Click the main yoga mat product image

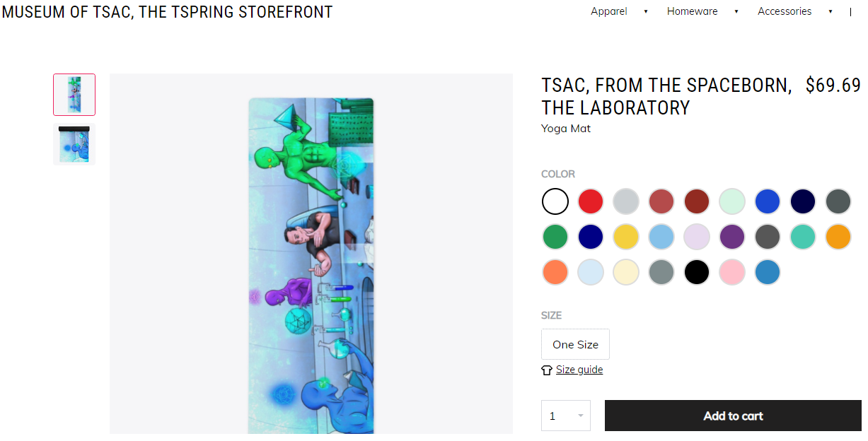point(311,265)
